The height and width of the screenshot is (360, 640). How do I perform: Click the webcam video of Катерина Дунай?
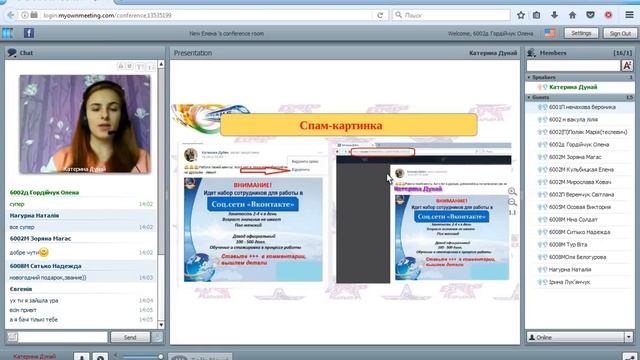(85, 124)
